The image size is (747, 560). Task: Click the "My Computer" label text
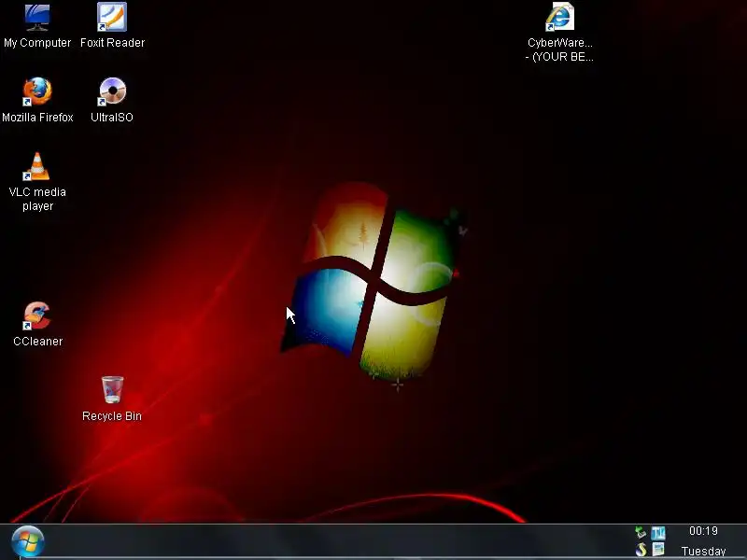point(37,43)
